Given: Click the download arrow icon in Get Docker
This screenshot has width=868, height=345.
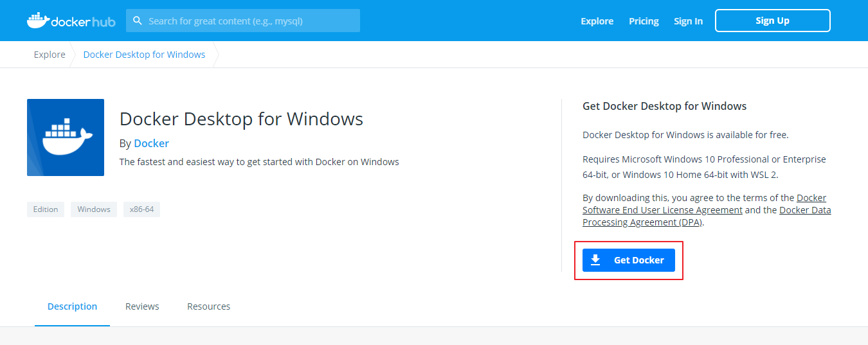Looking at the screenshot, I should [x=595, y=260].
